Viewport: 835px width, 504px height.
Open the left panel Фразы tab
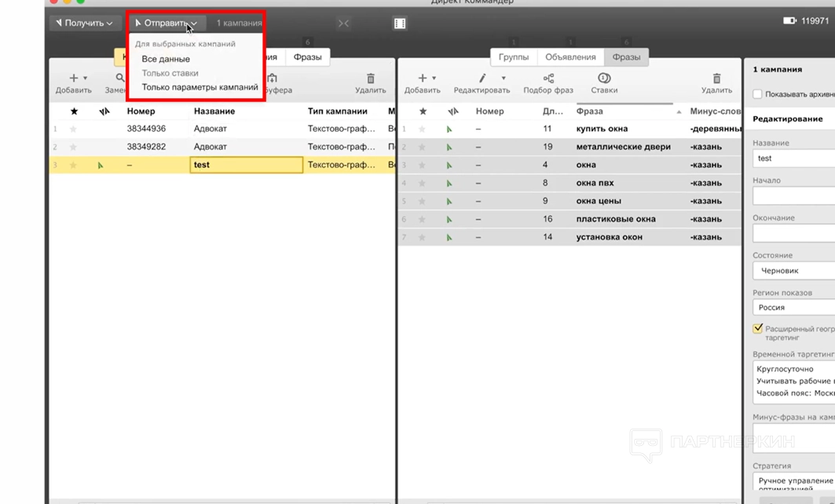coord(307,57)
